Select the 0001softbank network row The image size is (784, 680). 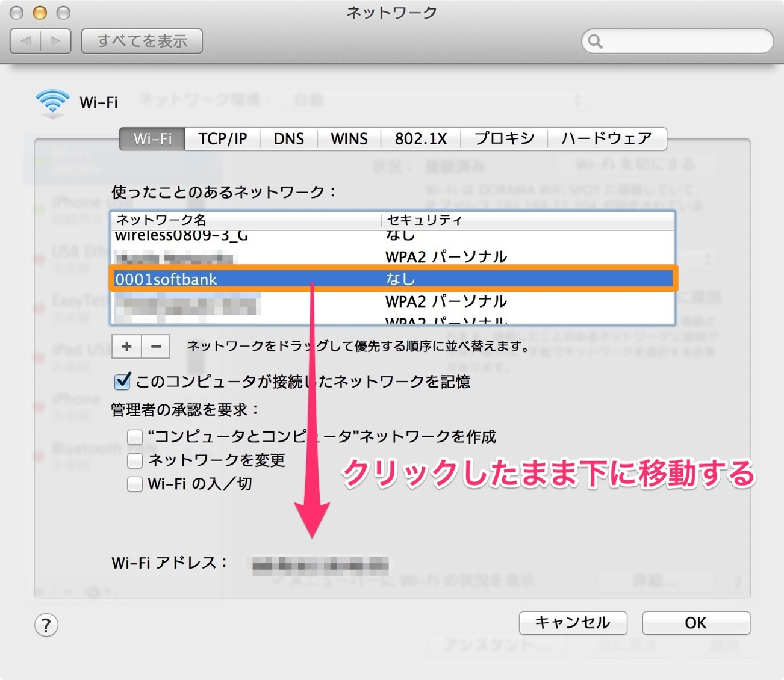point(393,279)
